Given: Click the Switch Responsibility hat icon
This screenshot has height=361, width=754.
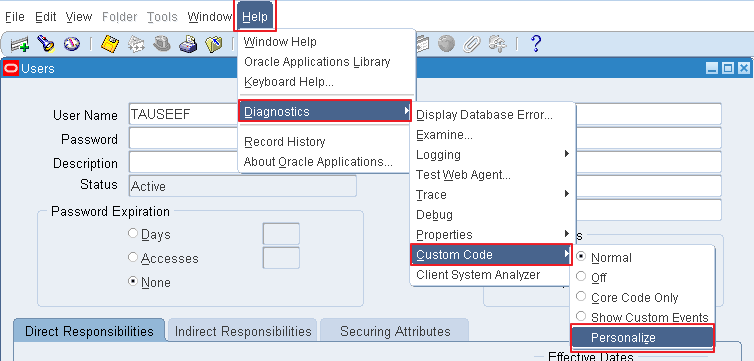Looking at the screenshot, I should click(x=162, y=44).
